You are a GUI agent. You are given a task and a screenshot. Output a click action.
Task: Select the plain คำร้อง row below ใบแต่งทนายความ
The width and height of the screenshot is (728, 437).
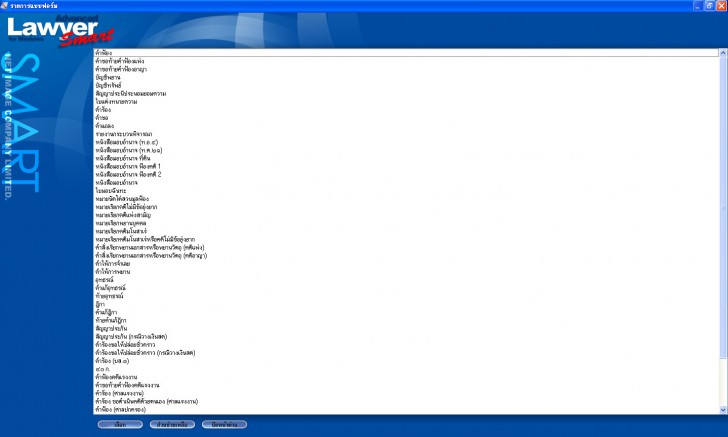[406, 110]
